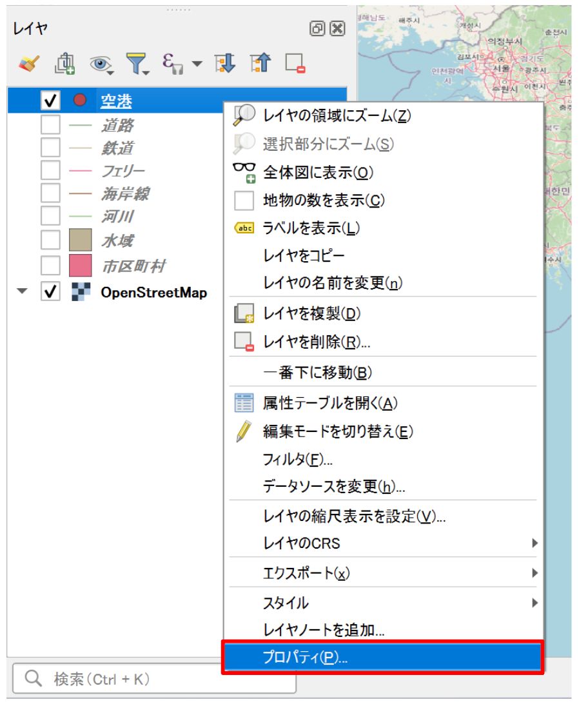
Task: Click the 市区町村 pink color swatch
Action: coord(81,266)
